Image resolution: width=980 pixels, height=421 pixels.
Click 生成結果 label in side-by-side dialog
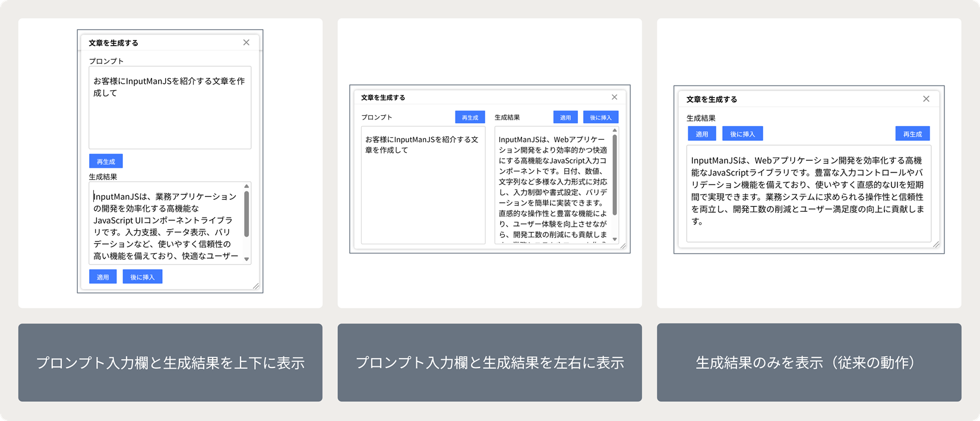point(507,117)
